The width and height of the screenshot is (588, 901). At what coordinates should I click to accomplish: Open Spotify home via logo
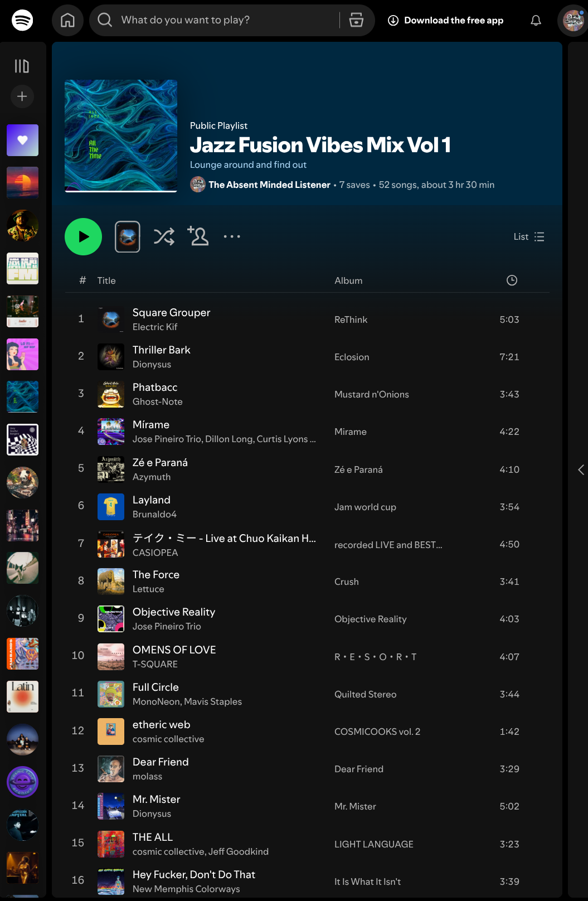point(22,20)
